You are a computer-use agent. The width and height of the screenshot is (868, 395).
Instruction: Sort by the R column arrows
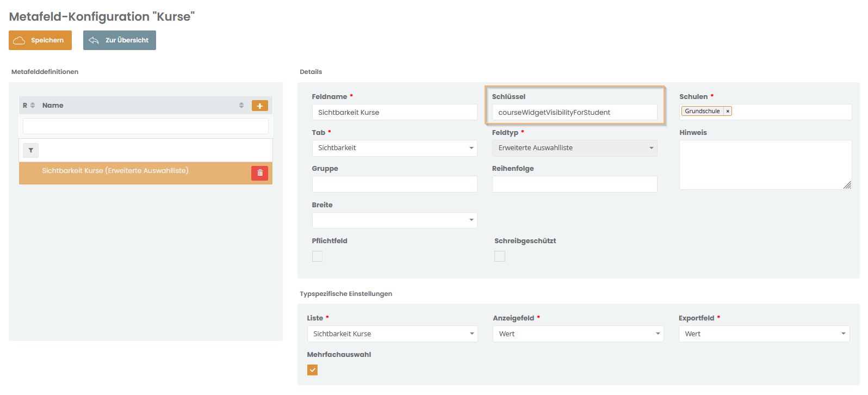pos(33,105)
